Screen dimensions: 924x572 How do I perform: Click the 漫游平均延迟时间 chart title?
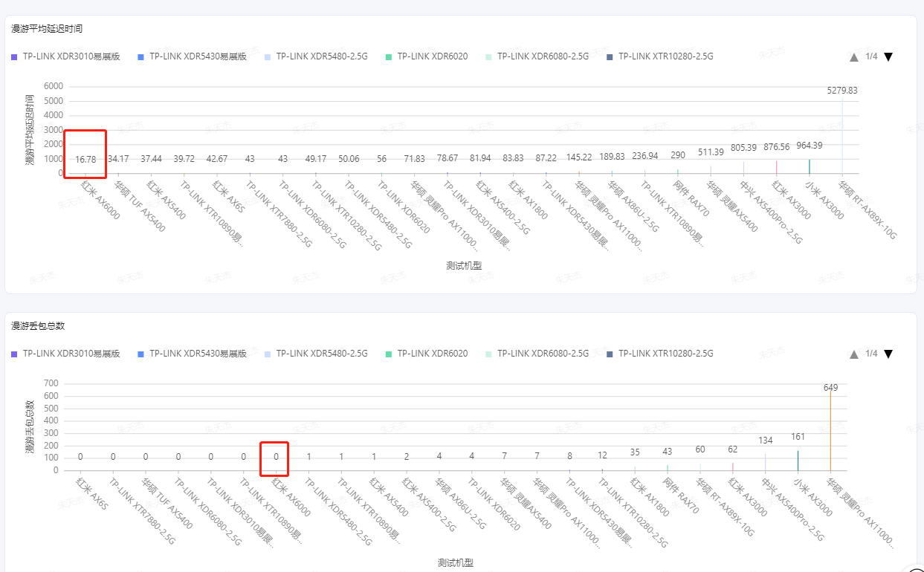pos(47,29)
